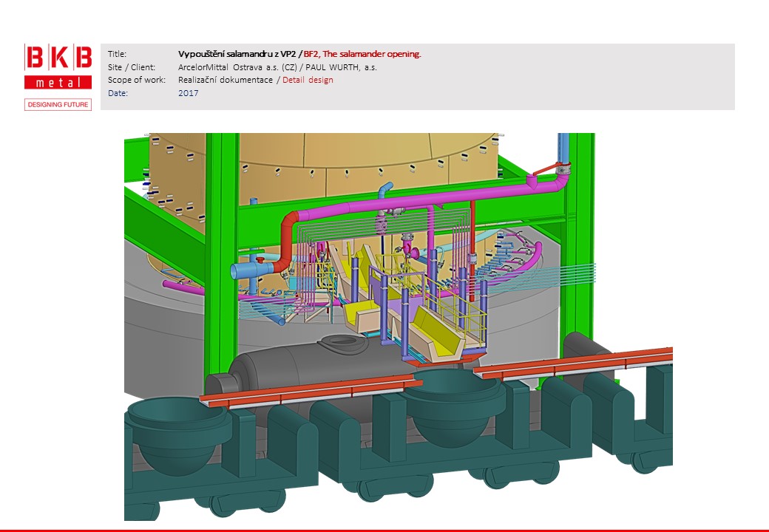This screenshot has height=532, width=769.
Task: Click the green left support column
Action: [222, 259]
